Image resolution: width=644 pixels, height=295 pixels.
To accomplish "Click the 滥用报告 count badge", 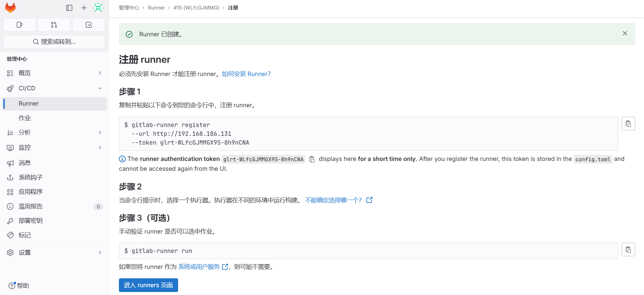I will (x=98, y=206).
